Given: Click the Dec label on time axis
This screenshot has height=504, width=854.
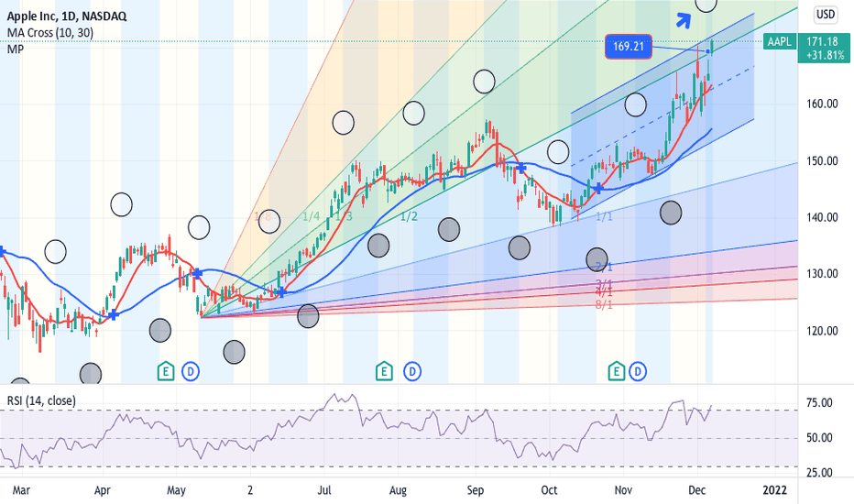Looking at the screenshot, I should click(697, 490).
